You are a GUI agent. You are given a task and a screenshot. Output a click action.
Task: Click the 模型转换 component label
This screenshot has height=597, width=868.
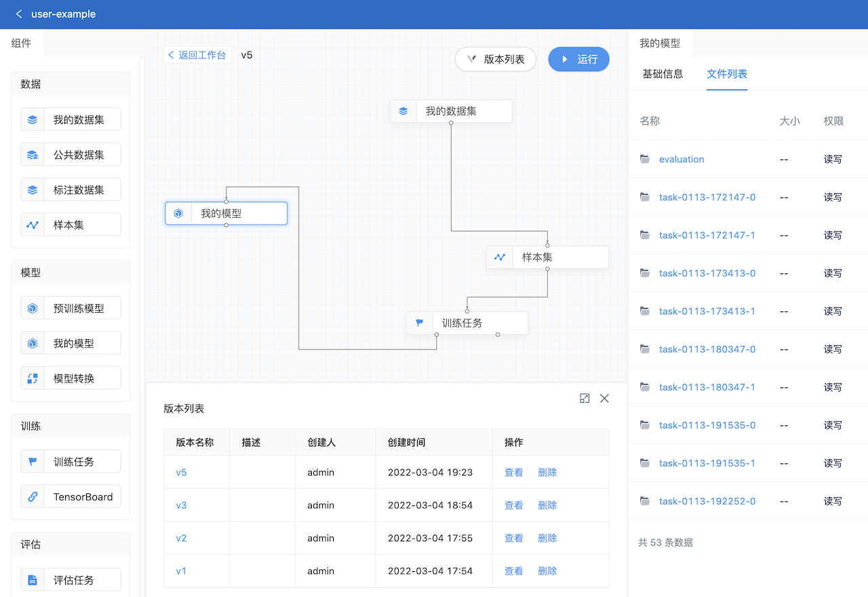74,379
